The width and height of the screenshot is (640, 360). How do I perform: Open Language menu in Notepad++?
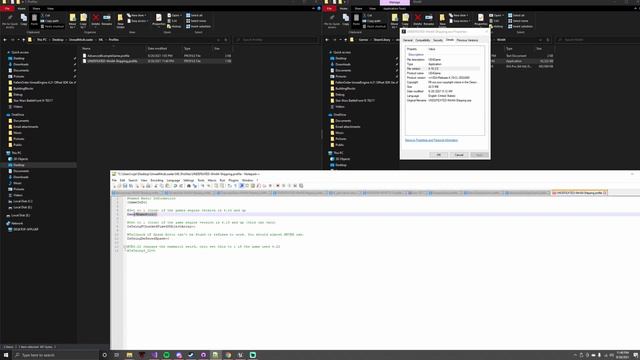coord(173,180)
